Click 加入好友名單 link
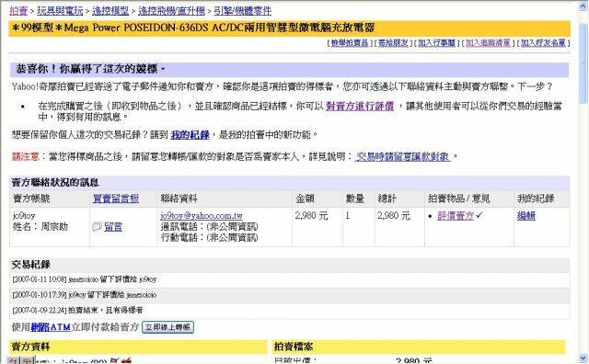This screenshot has height=364, width=589. pos(543,43)
